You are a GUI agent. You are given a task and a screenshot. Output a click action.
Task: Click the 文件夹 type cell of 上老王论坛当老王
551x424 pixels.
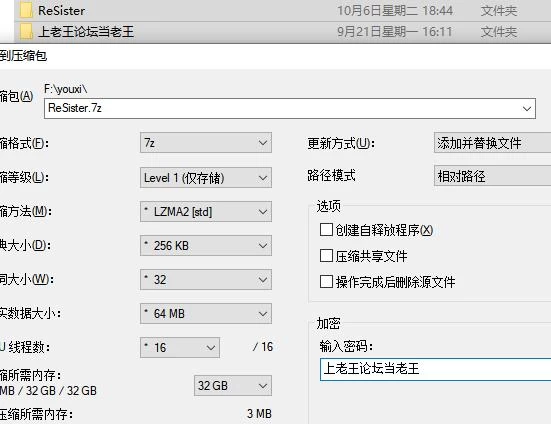coord(499,32)
